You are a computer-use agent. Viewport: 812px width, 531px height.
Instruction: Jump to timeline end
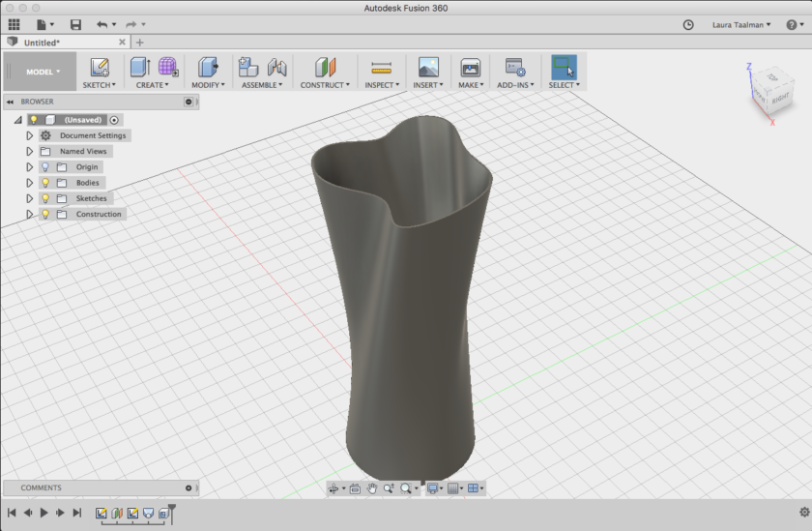click(77, 513)
